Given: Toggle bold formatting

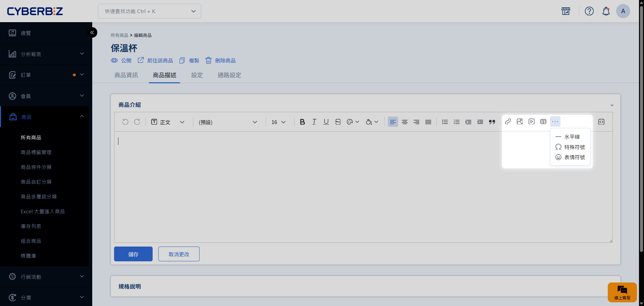Looking at the screenshot, I should click(302, 122).
